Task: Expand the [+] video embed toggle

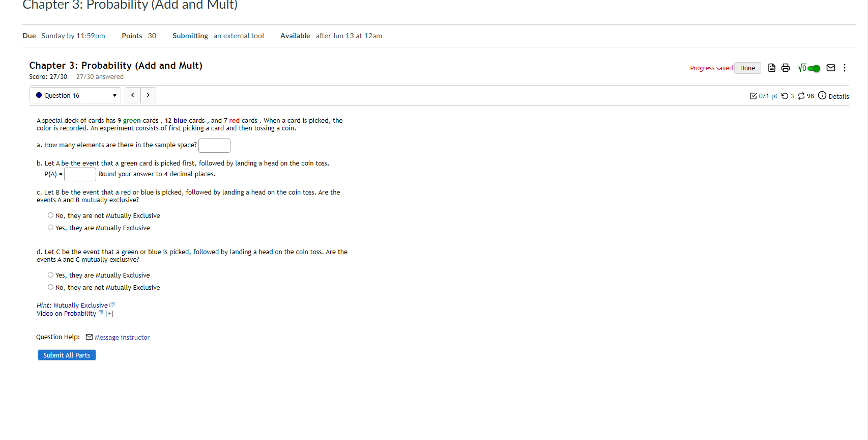Action: [109, 314]
